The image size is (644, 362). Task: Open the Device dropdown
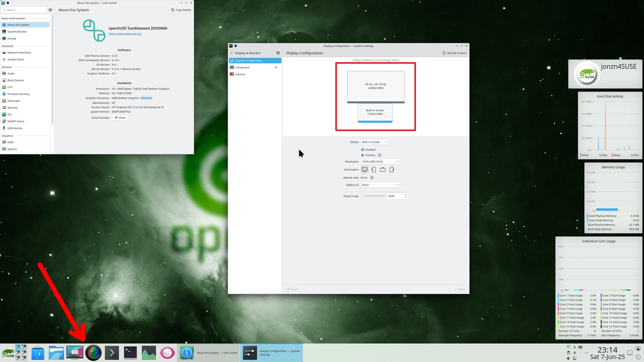pyautogui.click(x=374, y=142)
